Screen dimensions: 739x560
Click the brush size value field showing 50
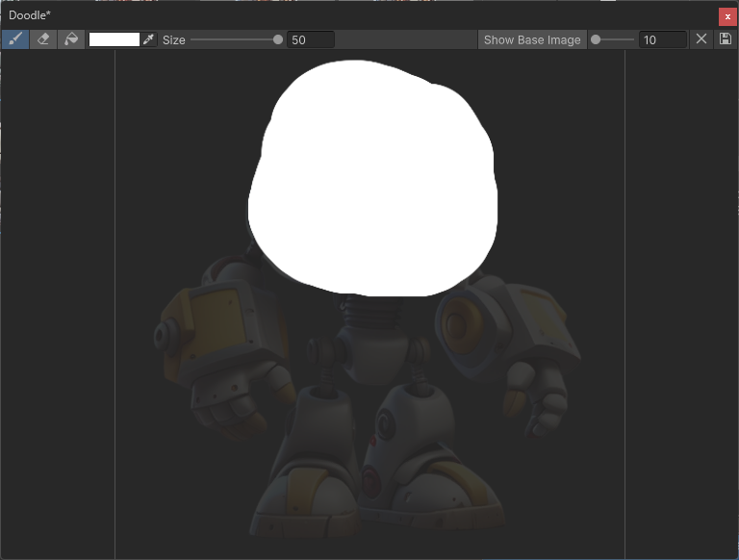click(311, 39)
